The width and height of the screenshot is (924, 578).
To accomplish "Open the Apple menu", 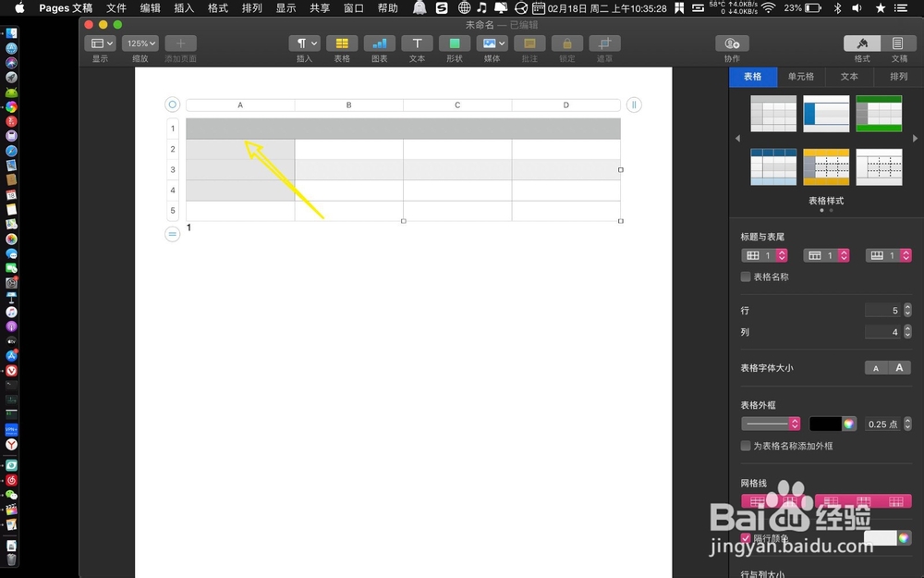I will pyautogui.click(x=19, y=7).
